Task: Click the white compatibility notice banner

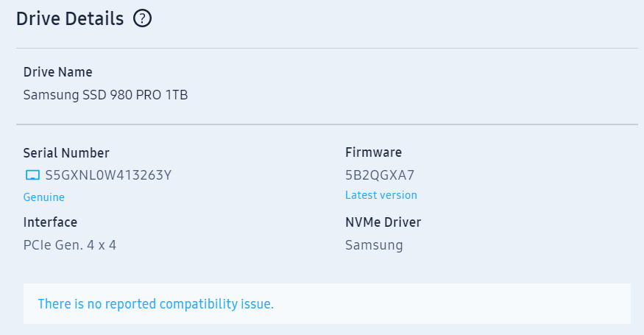Action: tap(327, 303)
